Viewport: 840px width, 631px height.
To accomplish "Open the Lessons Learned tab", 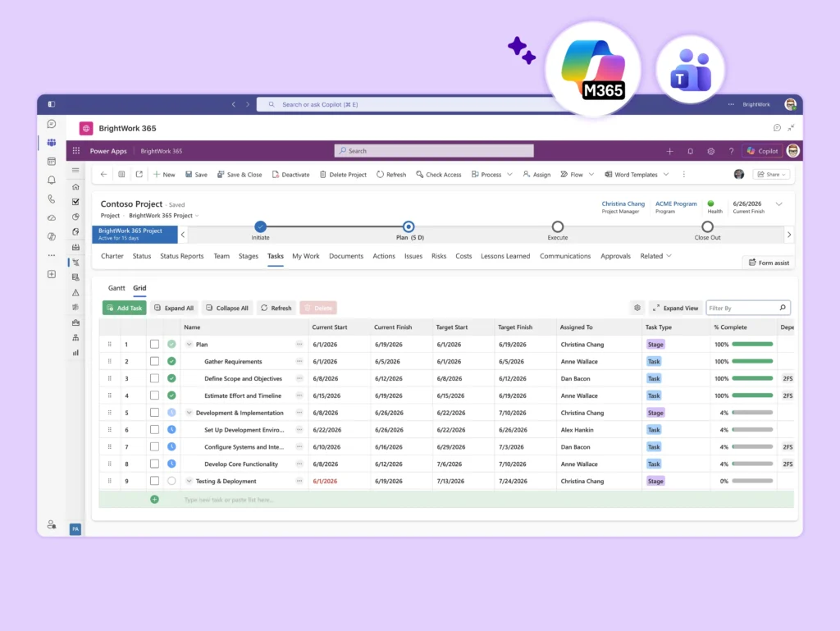I will [x=505, y=256].
